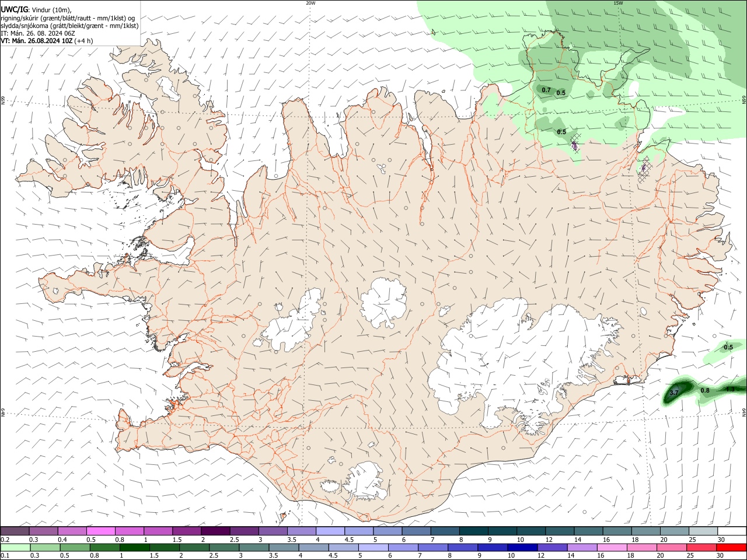
Task: Click the 1 darkest green swatch in the lower legend
Action: [x=135, y=548]
